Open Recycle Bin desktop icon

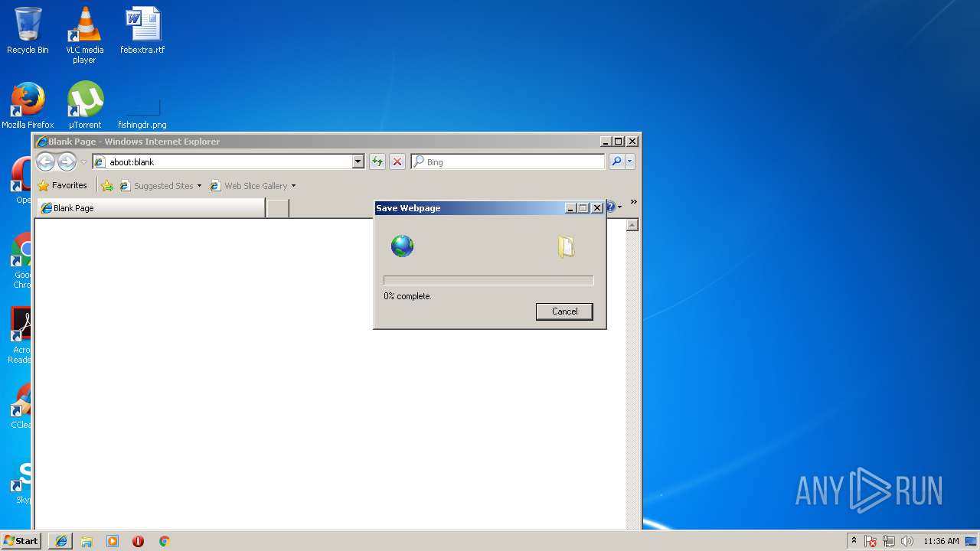coord(28,31)
